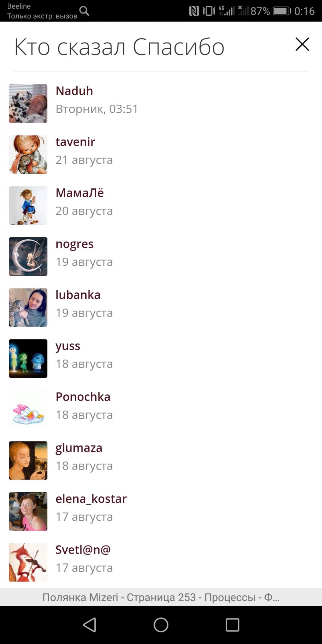Tap yuss's Inside Out characters avatar
Screen dimensions: 322x644
(28, 358)
